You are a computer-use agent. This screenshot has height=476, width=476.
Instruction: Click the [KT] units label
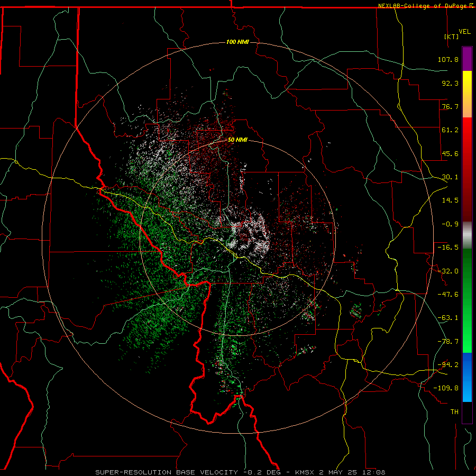(x=452, y=36)
